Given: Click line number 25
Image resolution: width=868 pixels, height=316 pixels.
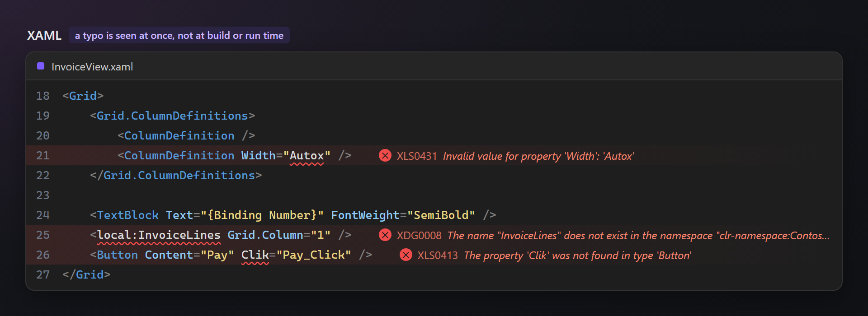Looking at the screenshot, I should pos(43,235).
